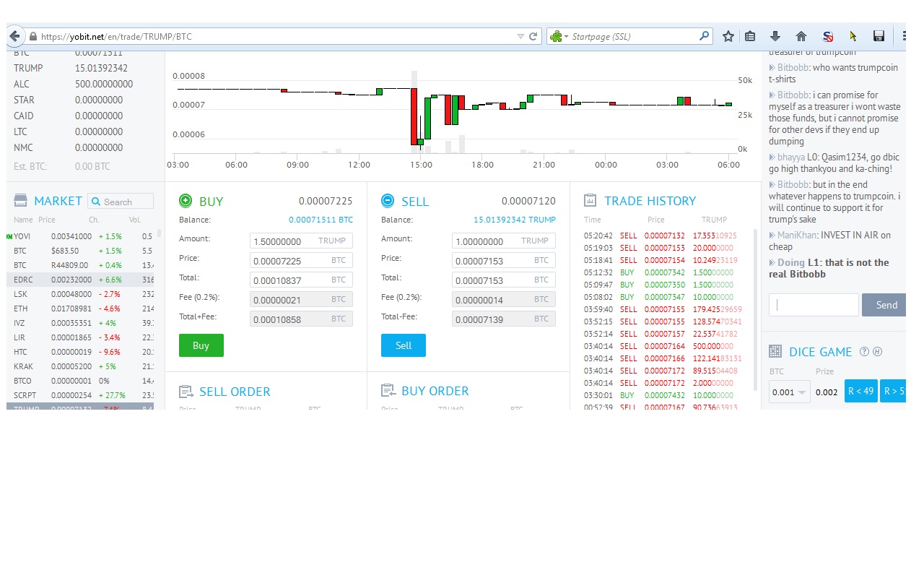This screenshot has height=578, width=924.
Task: Click the yellow cursor arrow toolbar icon
Action: tap(853, 36)
